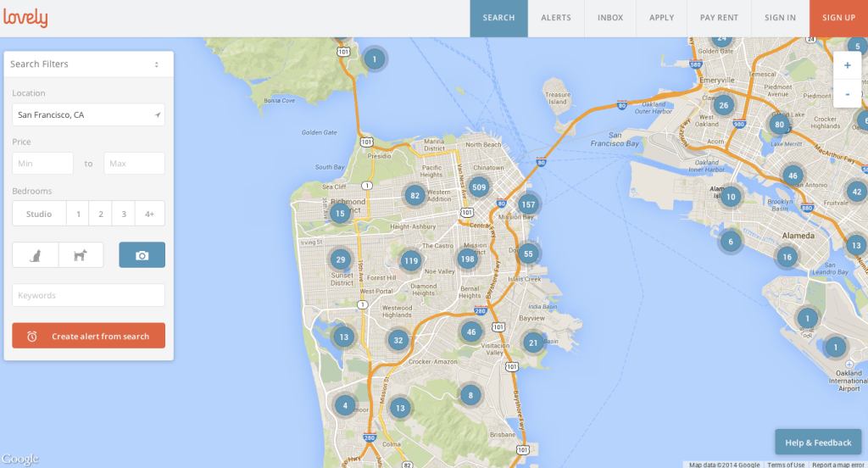Image resolution: width=868 pixels, height=468 pixels.
Task: Select 4+ bedrooms filter
Action: [149, 214]
